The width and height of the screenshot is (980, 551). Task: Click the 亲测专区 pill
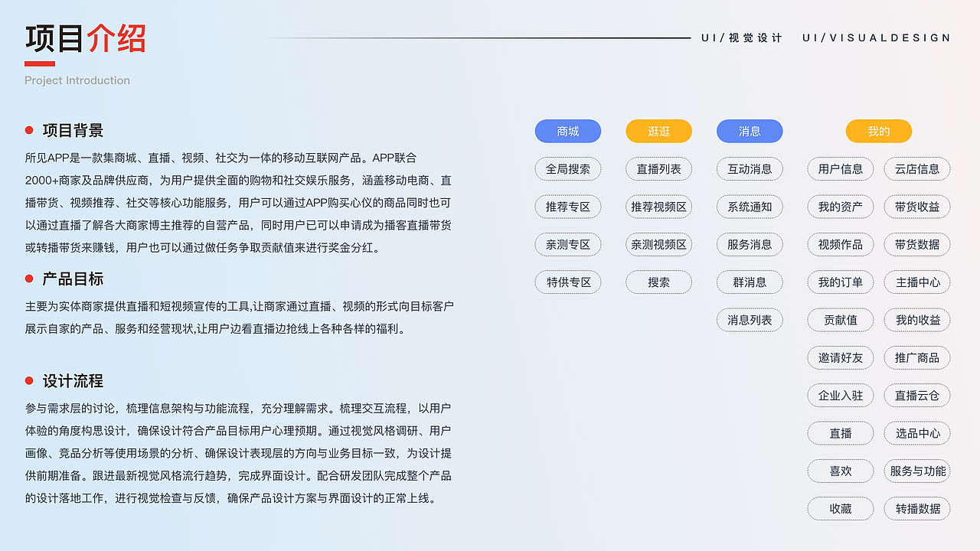click(568, 244)
